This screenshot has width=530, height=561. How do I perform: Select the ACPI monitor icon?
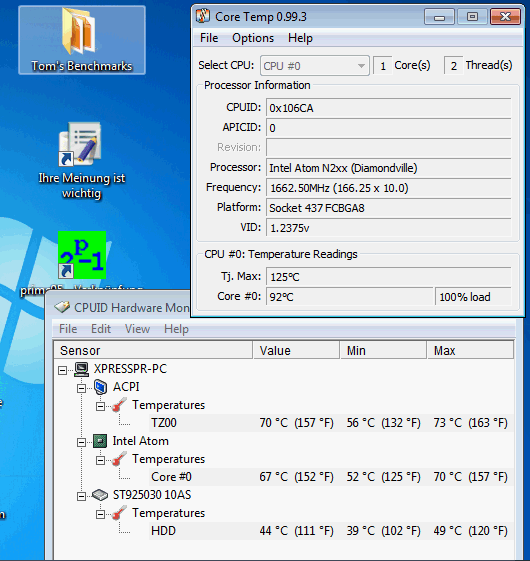tap(101, 387)
